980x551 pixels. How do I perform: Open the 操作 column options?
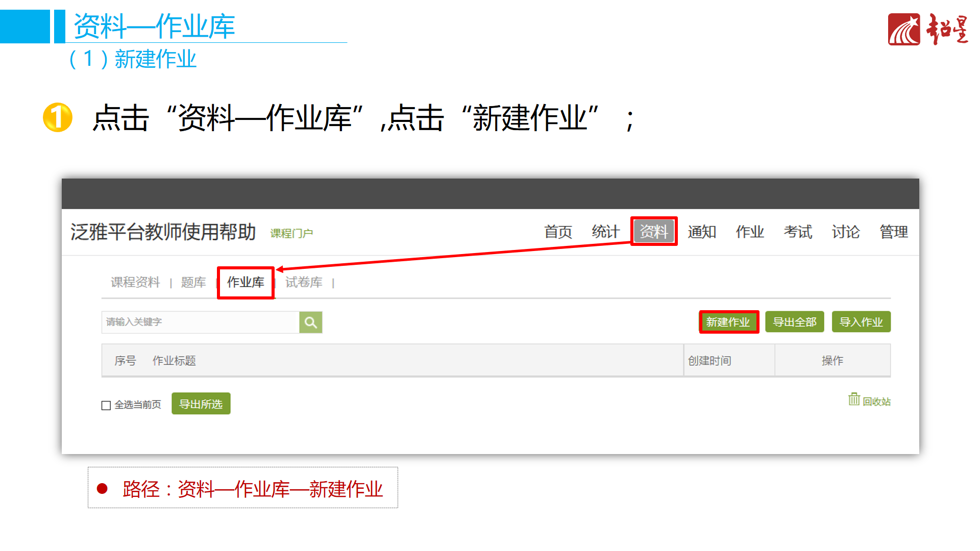coord(833,360)
